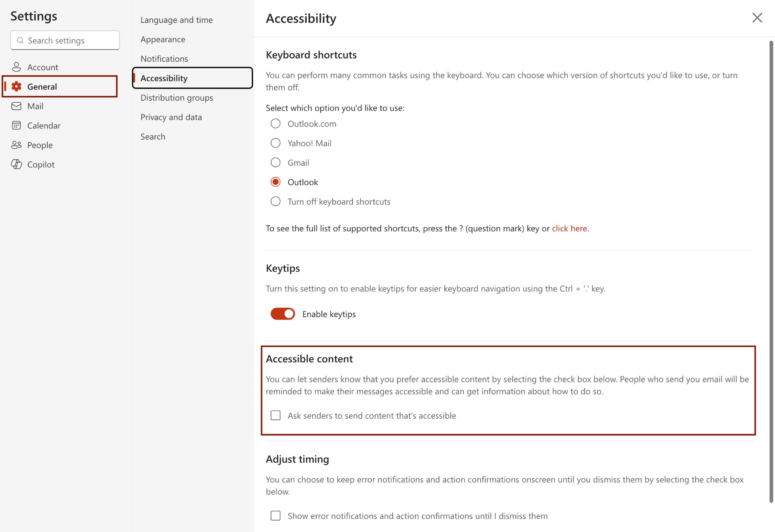Click the General gear icon
775x532 pixels.
tap(16, 86)
